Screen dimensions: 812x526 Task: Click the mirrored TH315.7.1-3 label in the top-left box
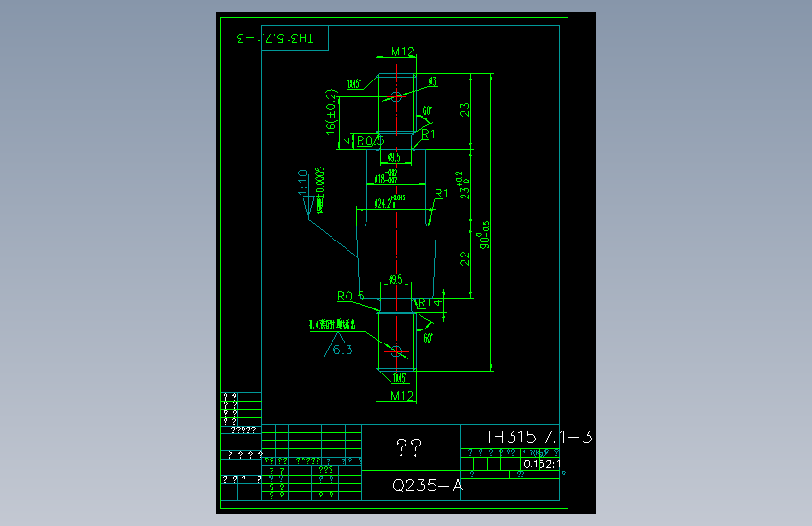tap(275, 38)
